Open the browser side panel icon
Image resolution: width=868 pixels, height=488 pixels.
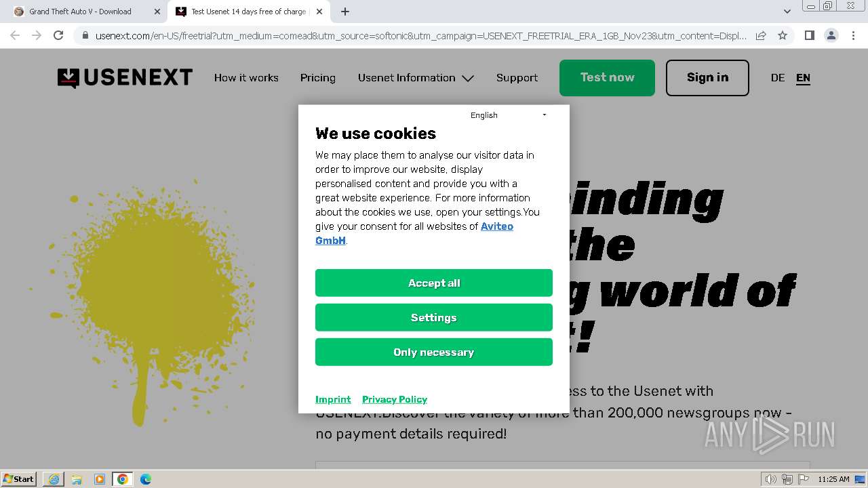[x=809, y=35]
